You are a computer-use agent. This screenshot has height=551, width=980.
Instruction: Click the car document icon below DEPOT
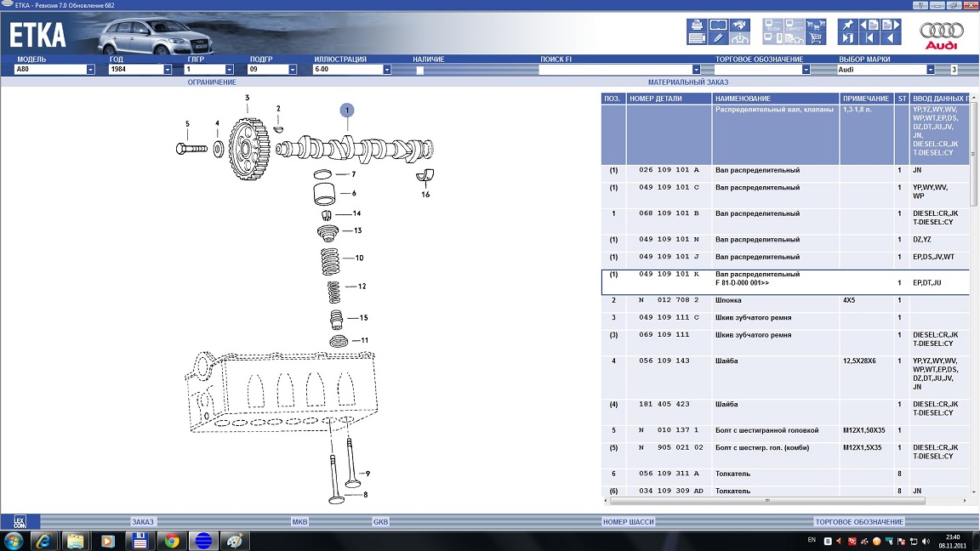[x=795, y=38]
